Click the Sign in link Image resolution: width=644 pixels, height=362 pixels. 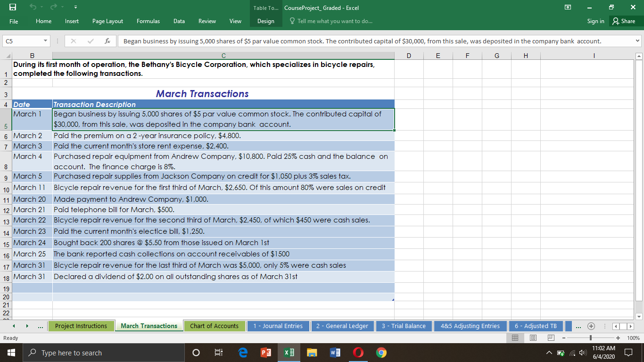click(x=595, y=21)
